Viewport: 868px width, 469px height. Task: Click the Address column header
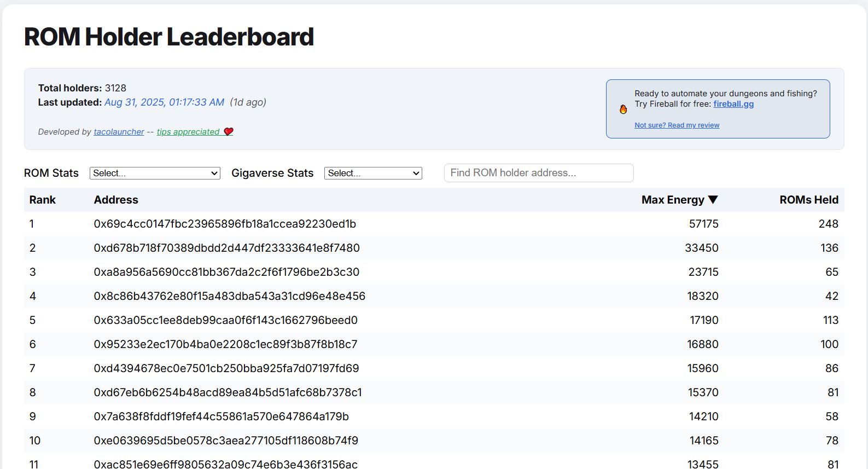(116, 200)
